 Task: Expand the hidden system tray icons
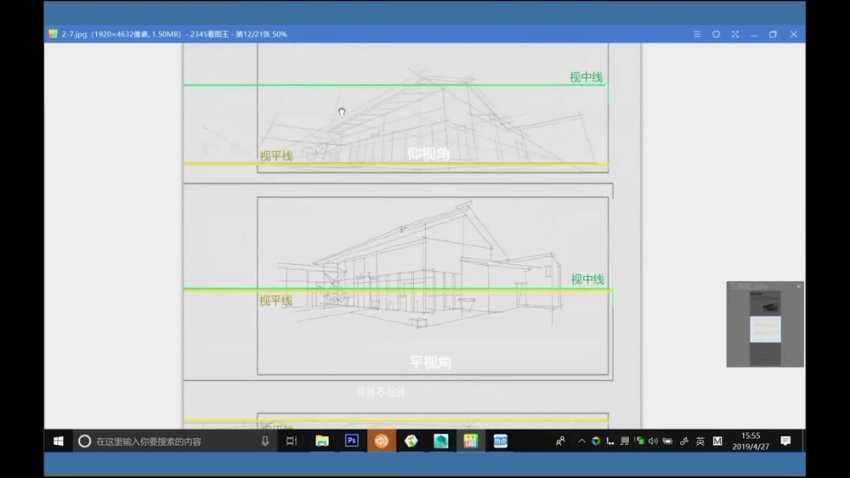tap(581, 441)
